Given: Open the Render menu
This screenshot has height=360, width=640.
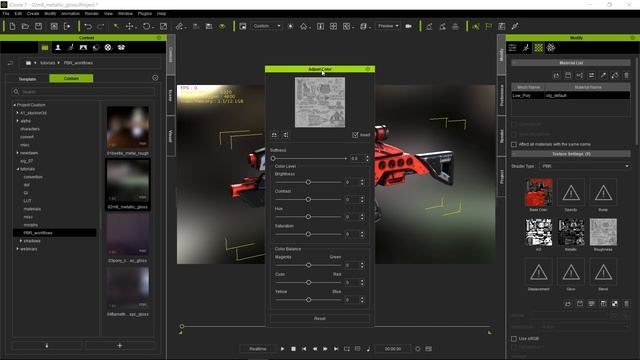Looking at the screenshot, I should tap(92, 13).
